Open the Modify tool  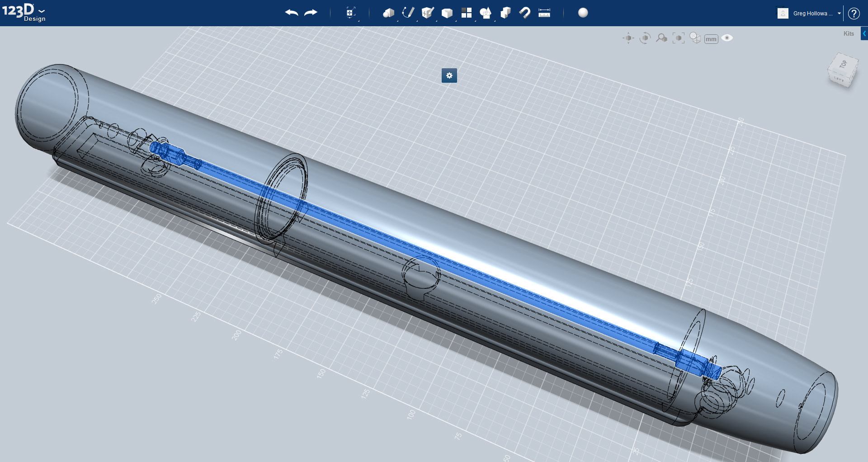[x=447, y=13]
